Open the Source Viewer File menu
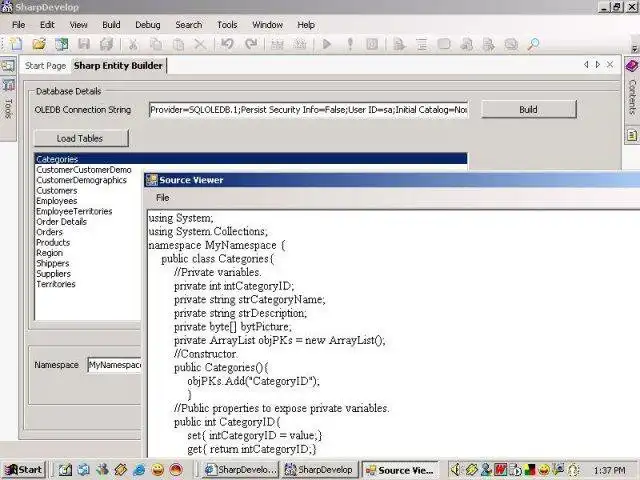The image size is (640, 480). pyautogui.click(x=162, y=198)
